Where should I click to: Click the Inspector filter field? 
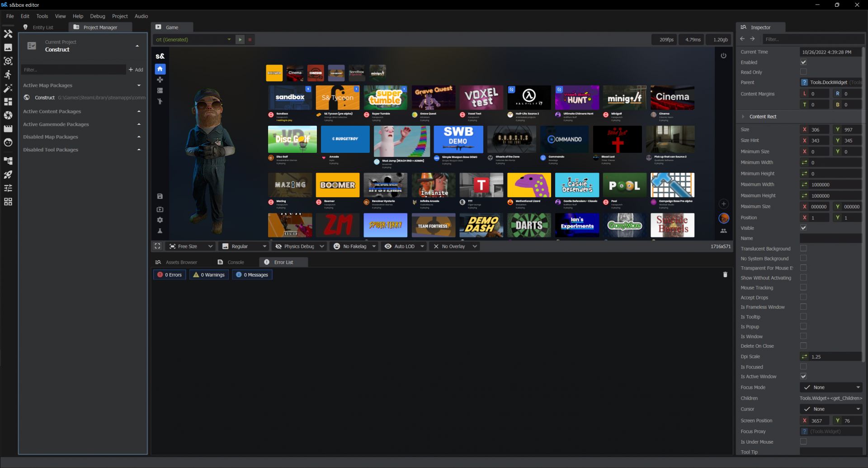(x=813, y=39)
